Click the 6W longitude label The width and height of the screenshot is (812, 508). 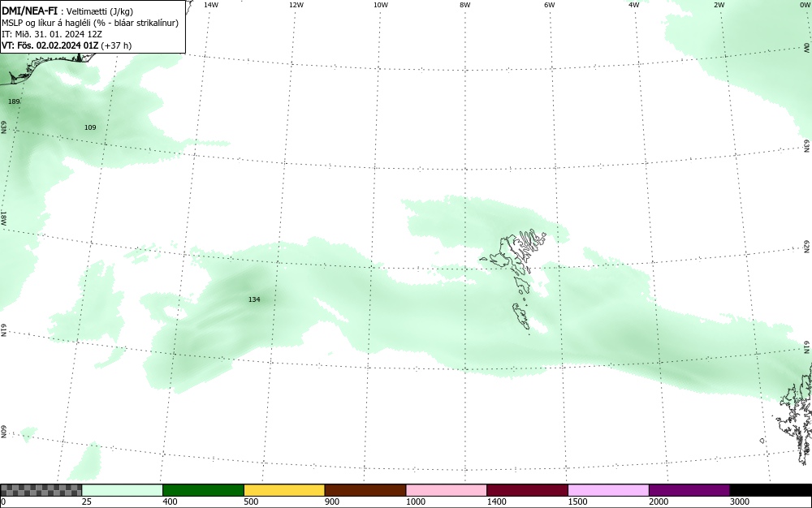[x=550, y=5]
